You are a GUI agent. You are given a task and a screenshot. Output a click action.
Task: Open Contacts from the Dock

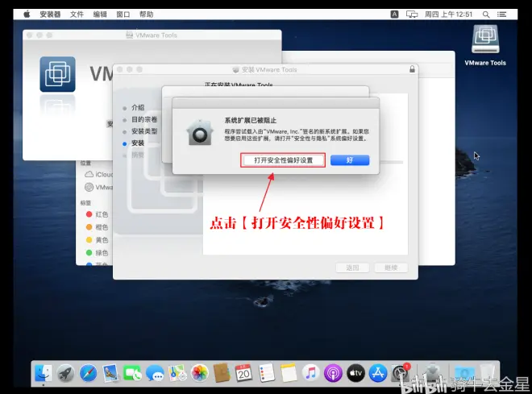[222, 373]
